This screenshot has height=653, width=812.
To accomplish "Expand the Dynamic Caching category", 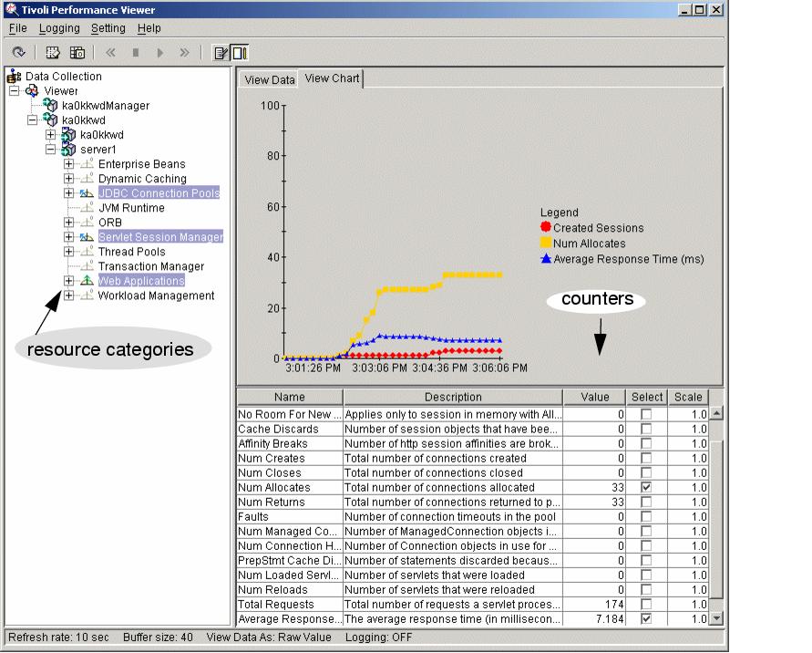I will pyautogui.click(x=68, y=178).
